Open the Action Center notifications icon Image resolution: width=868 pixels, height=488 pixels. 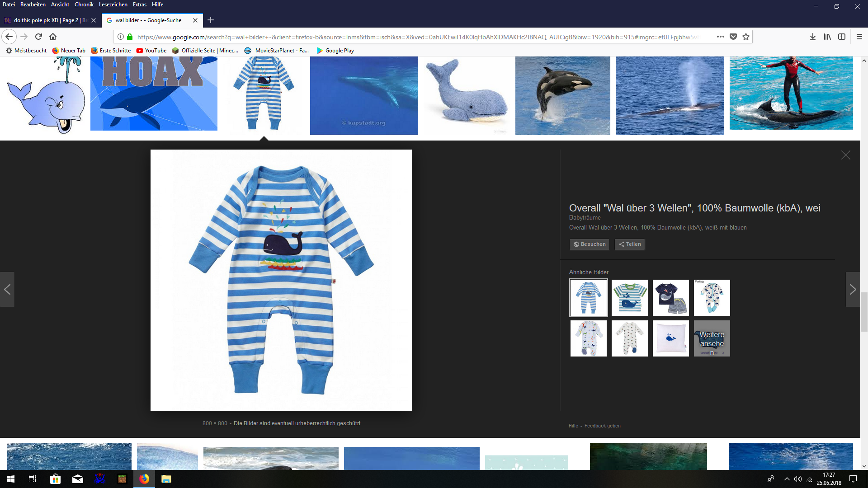click(853, 479)
